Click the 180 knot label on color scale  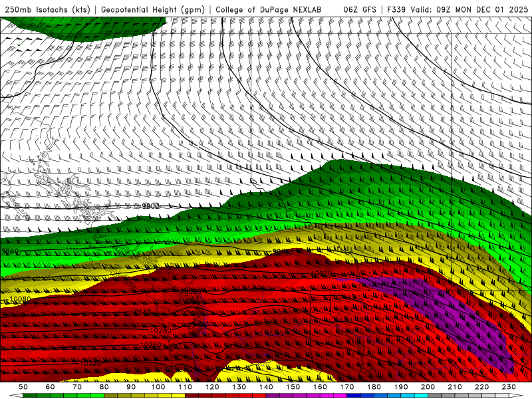point(374,387)
